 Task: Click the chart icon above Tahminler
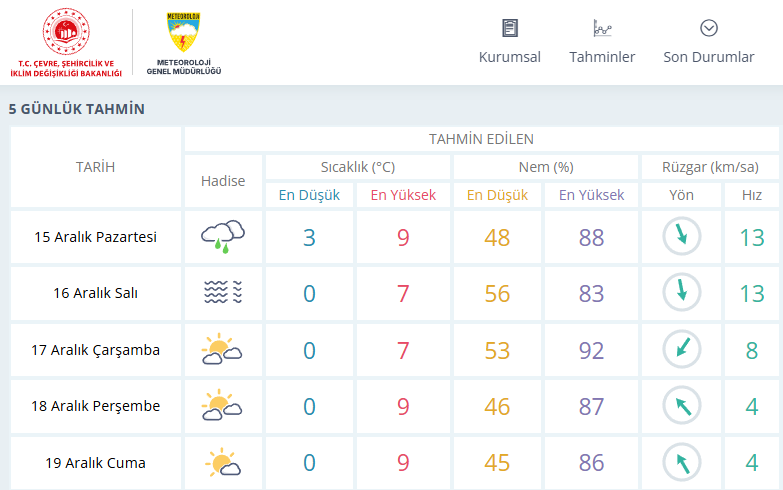[602, 28]
